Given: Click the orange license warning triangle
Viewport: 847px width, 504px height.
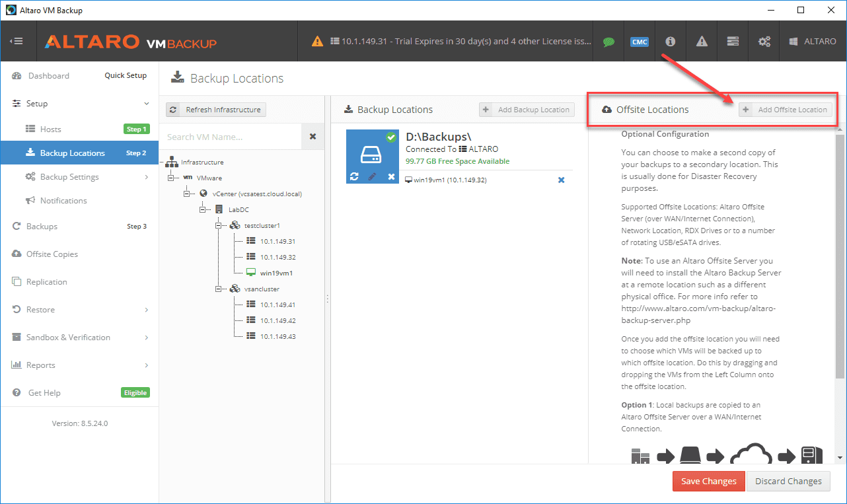Looking at the screenshot, I should (x=318, y=41).
